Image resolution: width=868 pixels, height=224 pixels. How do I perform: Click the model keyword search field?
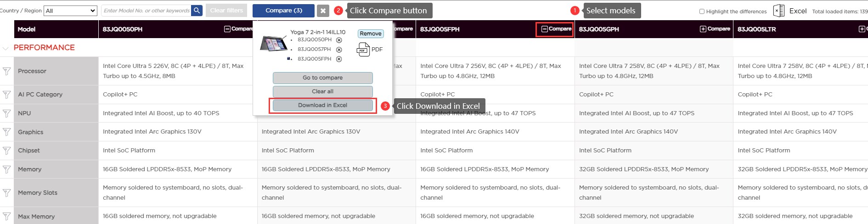pos(146,11)
